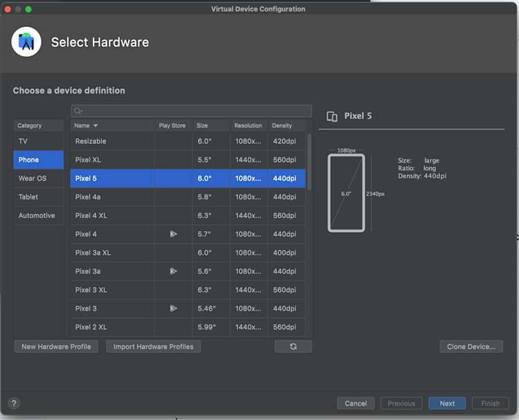This screenshot has width=519, height=420.
Task: Click the Name column sort arrow
Action: click(x=95, y=126)
